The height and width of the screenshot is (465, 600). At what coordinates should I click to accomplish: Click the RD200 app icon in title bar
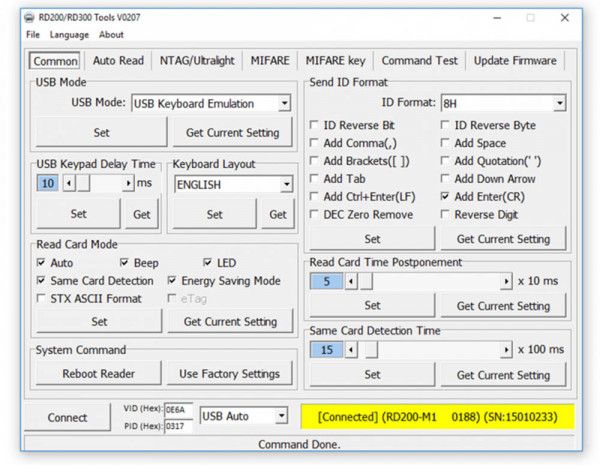tap(29, 18)
